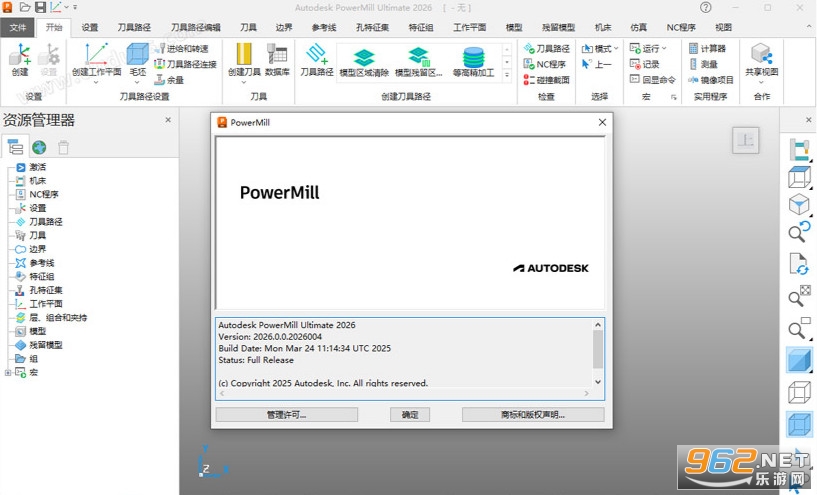Viewport: 817px width, 495px height.
Task: Click 管理许可 button in dialog
Action: [287, 415]
